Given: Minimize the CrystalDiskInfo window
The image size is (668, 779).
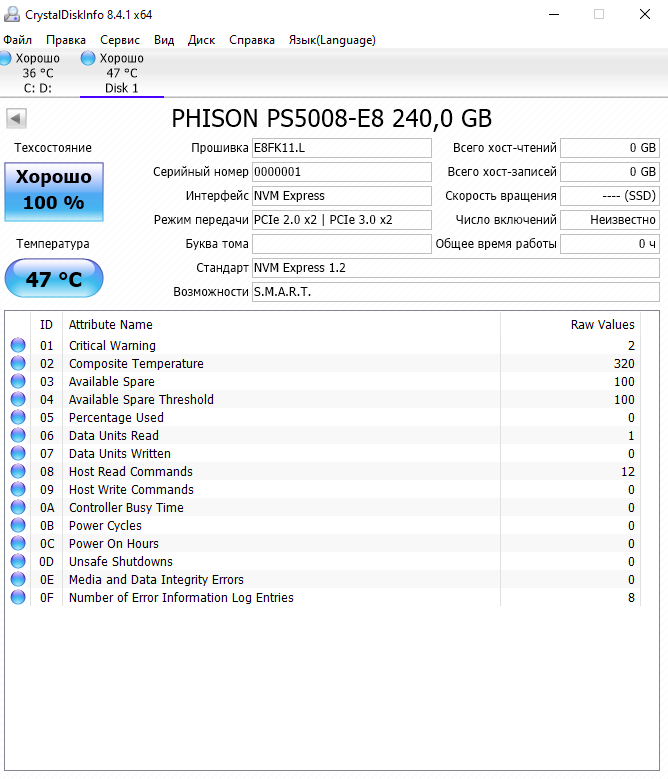Looking at the screenshot, I should [554, 14].
